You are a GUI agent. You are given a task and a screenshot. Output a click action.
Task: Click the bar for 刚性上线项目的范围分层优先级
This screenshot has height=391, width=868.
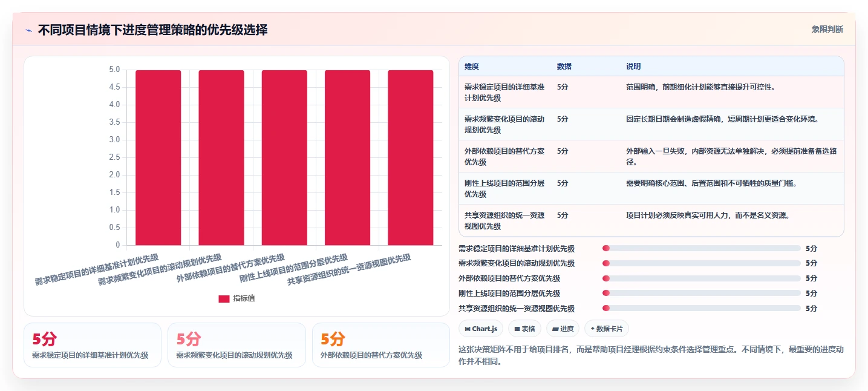(x=347, y=157)
